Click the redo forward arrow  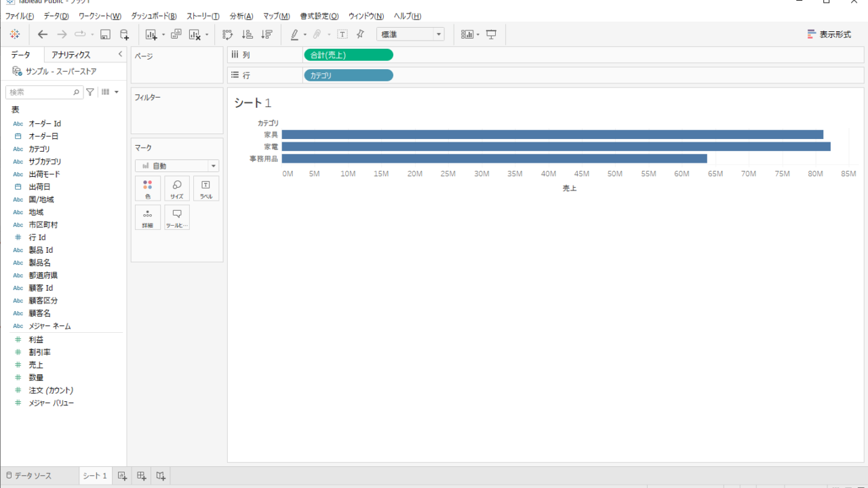62,34
